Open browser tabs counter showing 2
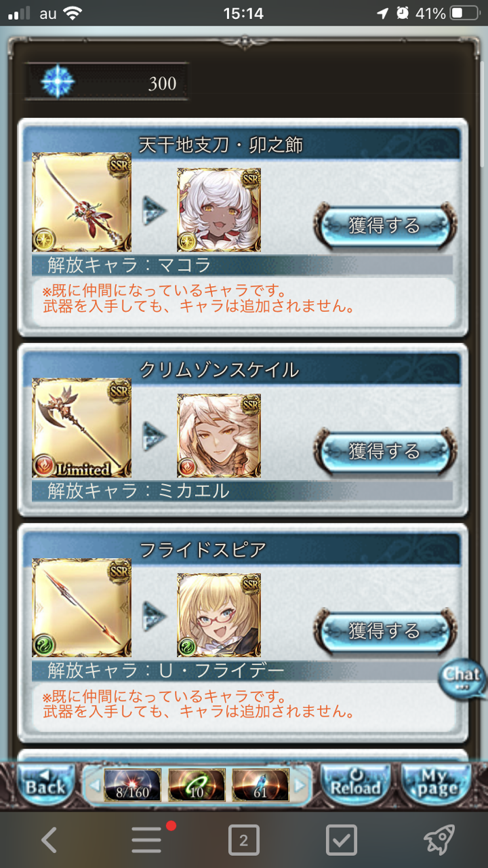This screenshot has height=868, width=488. point(244,841)
